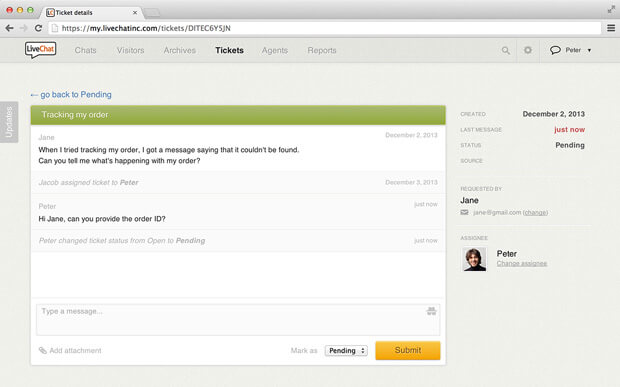
Task: Click the browser back arrow
Action: (9, 28)
